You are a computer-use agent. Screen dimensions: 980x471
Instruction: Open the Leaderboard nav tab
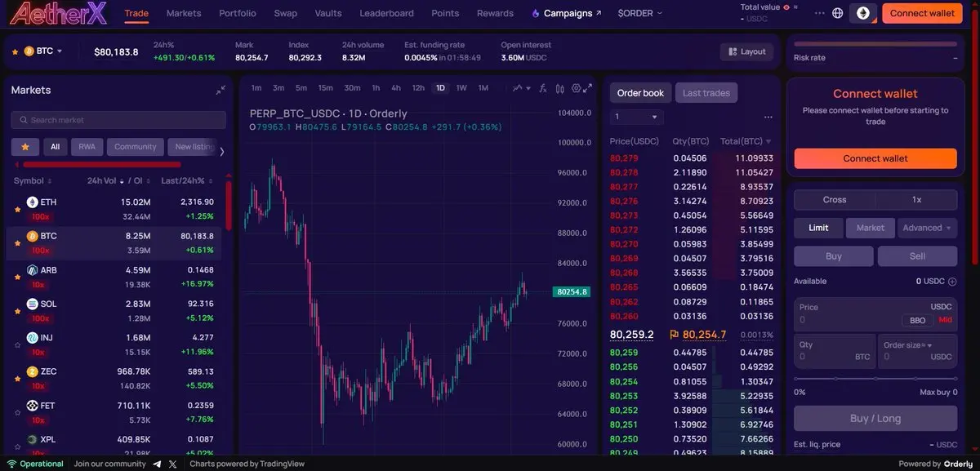coord(386,13)
